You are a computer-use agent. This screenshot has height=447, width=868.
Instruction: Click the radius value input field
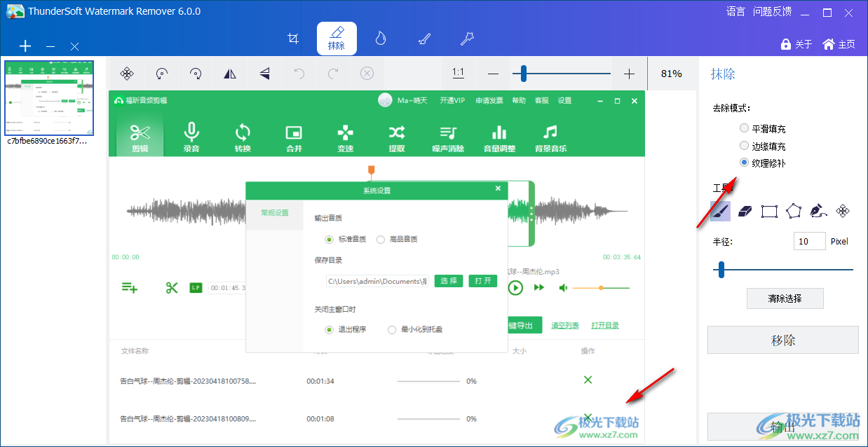coord(810,241)
